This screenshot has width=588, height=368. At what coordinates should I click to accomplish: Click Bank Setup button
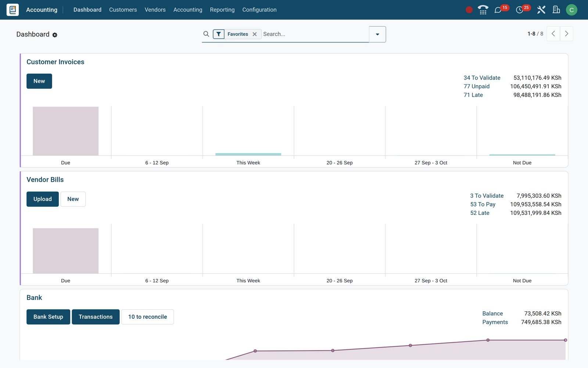coord(48,317)
